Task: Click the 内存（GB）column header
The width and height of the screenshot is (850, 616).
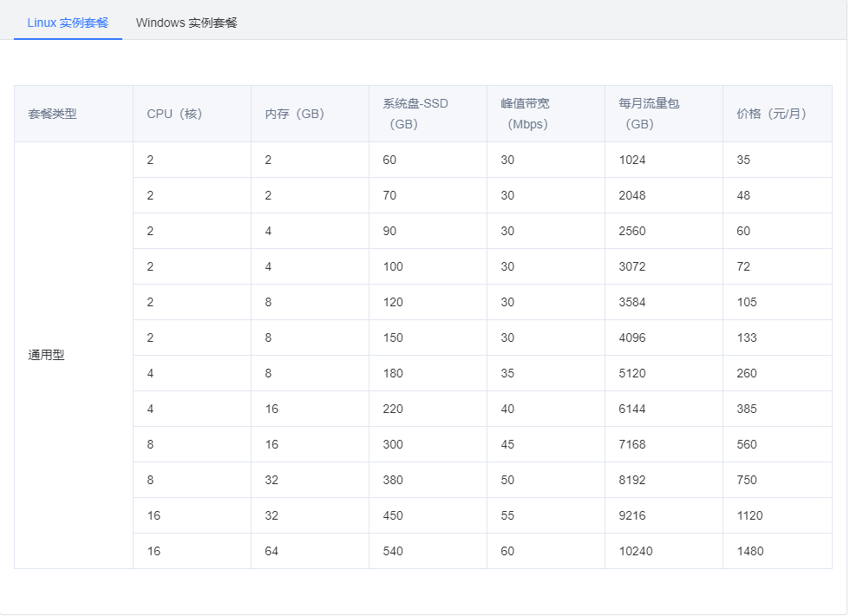Action: tap(296, 114)
